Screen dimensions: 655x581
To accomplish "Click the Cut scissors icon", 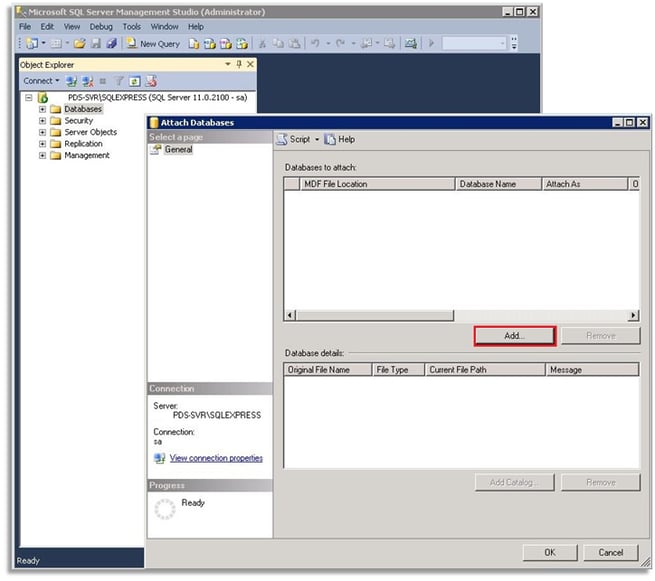I will click(x=262, y=43).
